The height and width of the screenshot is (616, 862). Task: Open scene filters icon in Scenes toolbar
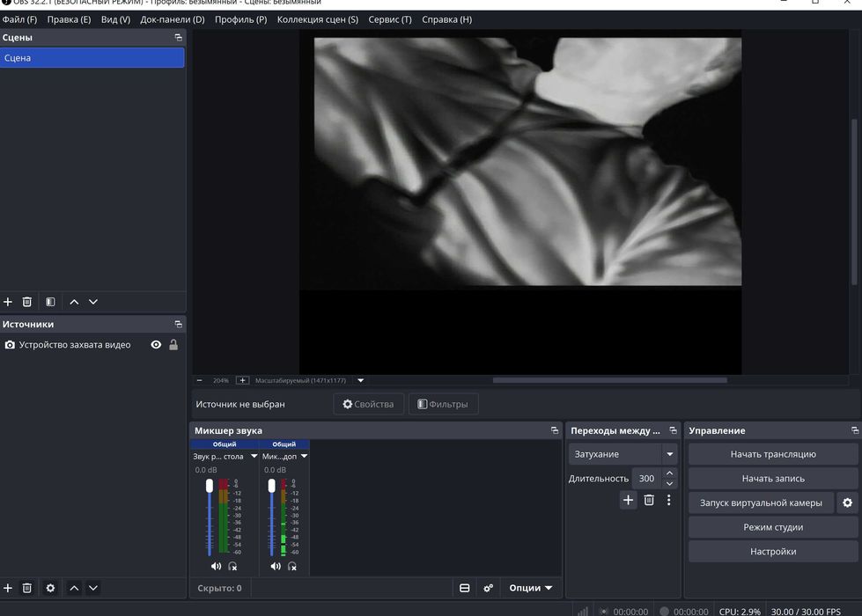tap(50, 302)
